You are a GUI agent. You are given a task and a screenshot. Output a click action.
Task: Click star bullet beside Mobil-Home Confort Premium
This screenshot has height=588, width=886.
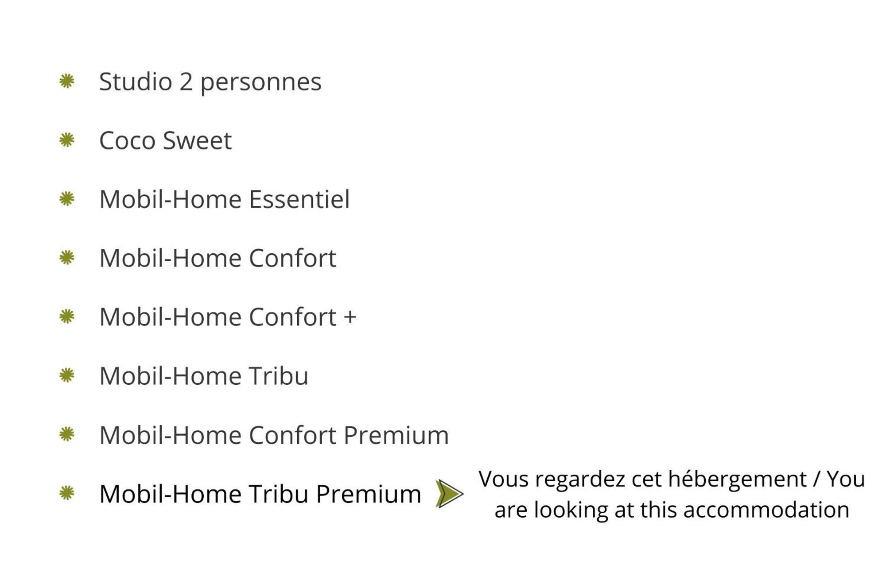(67, 434)
